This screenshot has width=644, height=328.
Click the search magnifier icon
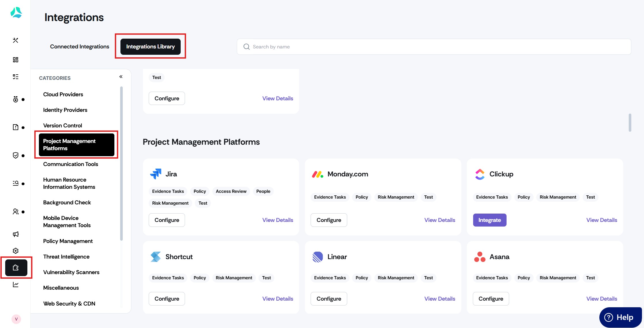246,47
